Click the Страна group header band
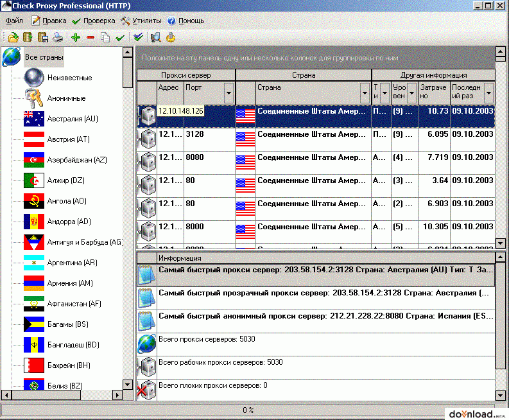The width and height of the screenshot is (509, 420). pyautogui.click(x=304, y=75)
